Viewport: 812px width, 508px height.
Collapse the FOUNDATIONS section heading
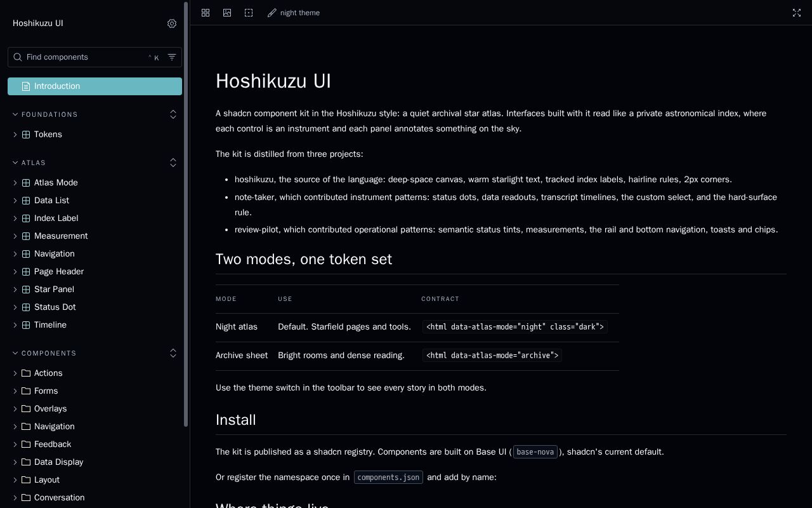pos(45,114)
